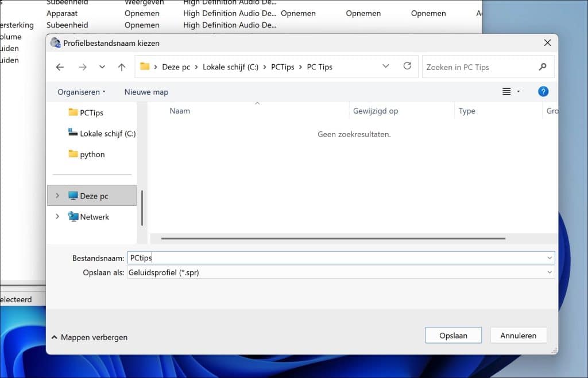Screen dimensions: 588x378
Task: Go back with the left arrow
Action: coord(60,67)
